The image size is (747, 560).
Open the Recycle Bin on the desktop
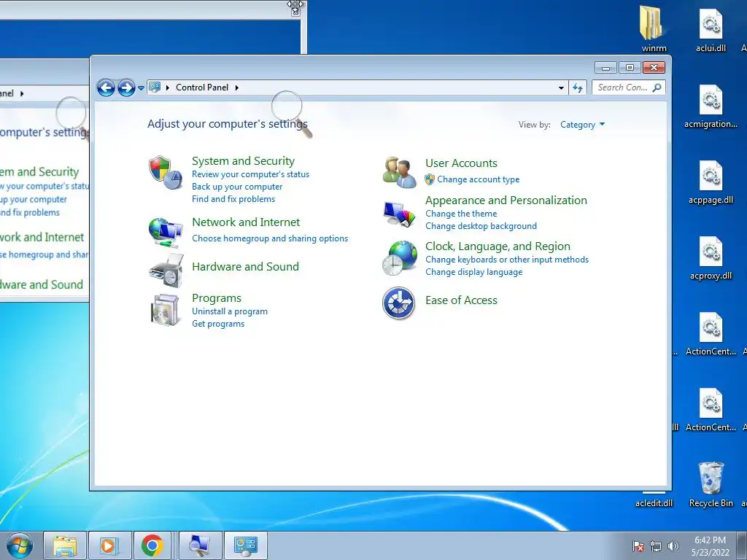[711, 484]
